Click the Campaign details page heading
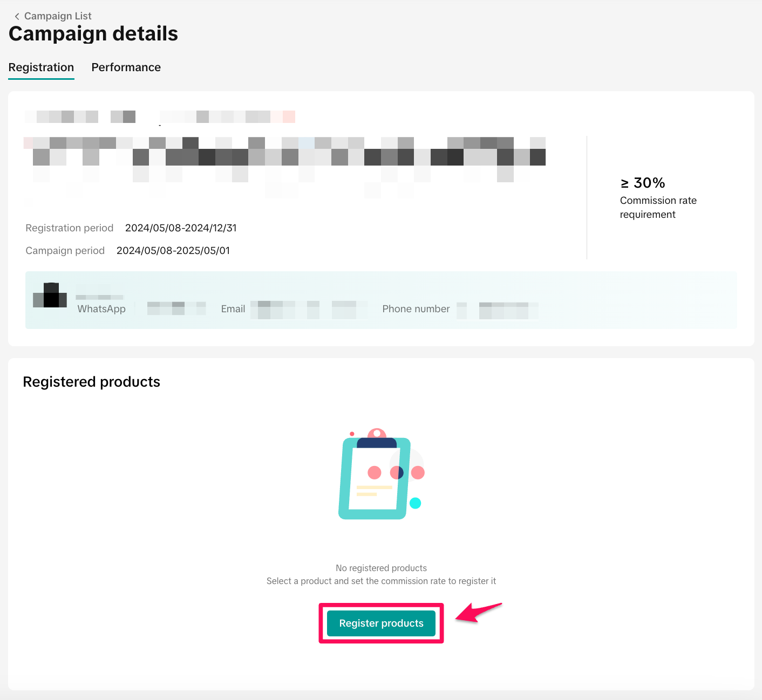762x700 pixels. point(93,34)
